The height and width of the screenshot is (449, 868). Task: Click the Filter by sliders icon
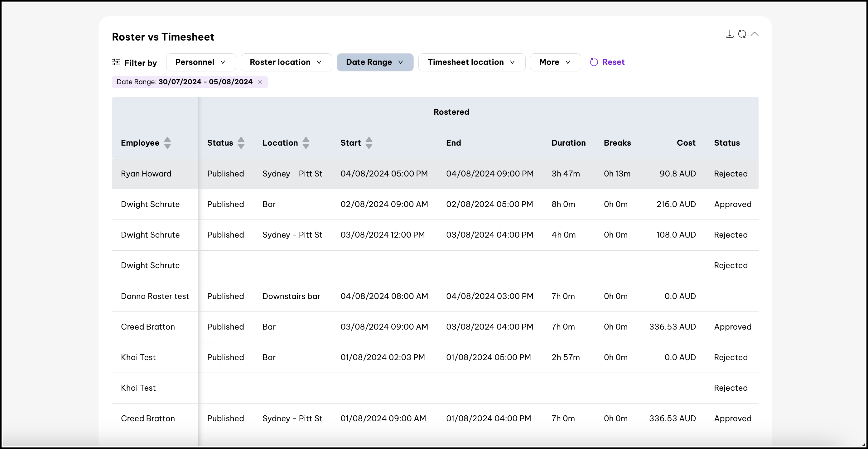coord(116,62)
